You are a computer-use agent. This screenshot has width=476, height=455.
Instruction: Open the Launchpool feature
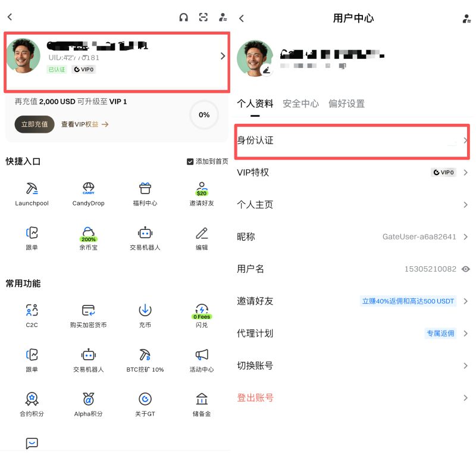point(32,194)
